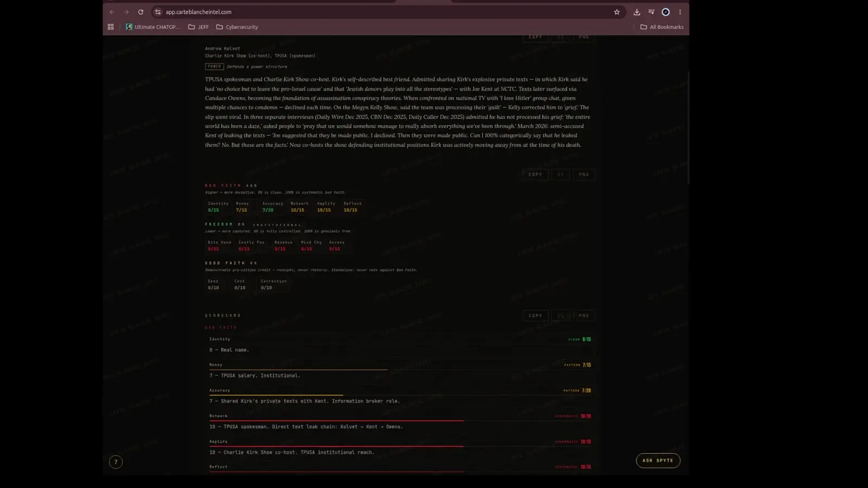Open the ASK SPYTE assistant
This screenshot has width=868, height=488.
(658, 460)
